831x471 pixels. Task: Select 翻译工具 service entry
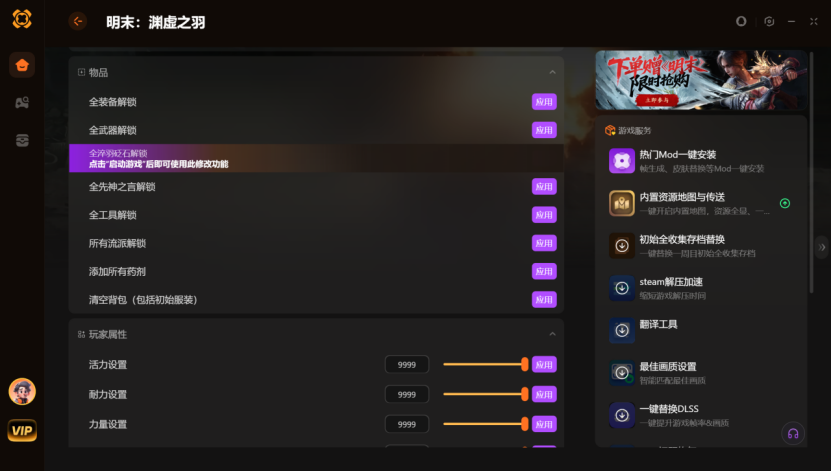click(701, 330)
